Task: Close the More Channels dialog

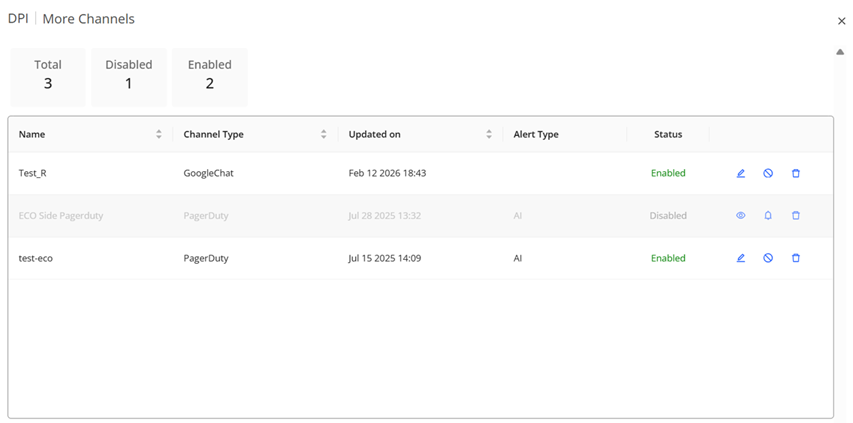Action: [841, 21]
